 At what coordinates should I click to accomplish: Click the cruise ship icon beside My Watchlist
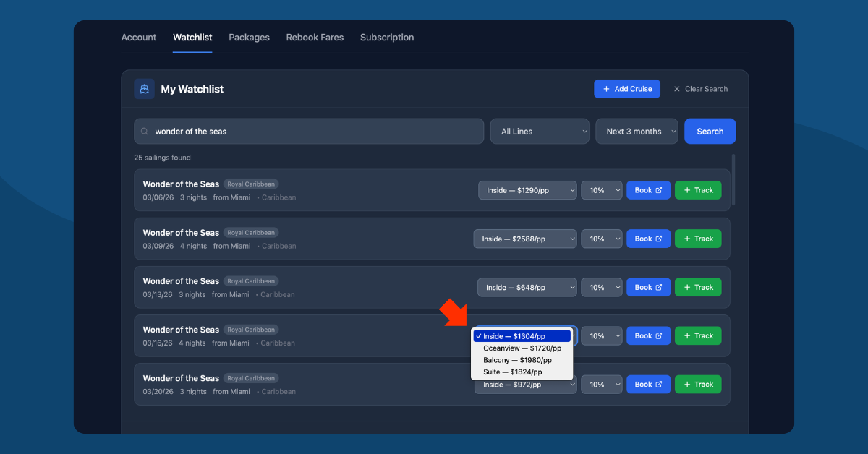(x=144, y=89)
